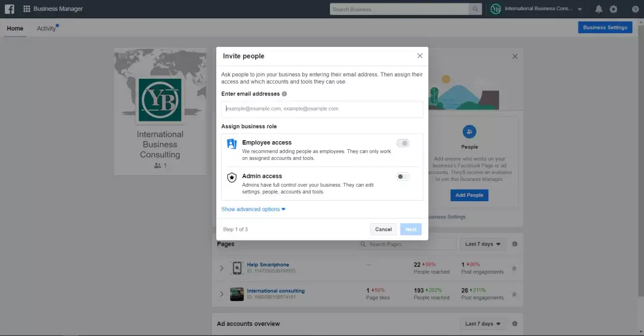The width and height of the screenshot is (644, 336).
Task: Click the International consulting page thumbnail
Action: click(237, 294)
